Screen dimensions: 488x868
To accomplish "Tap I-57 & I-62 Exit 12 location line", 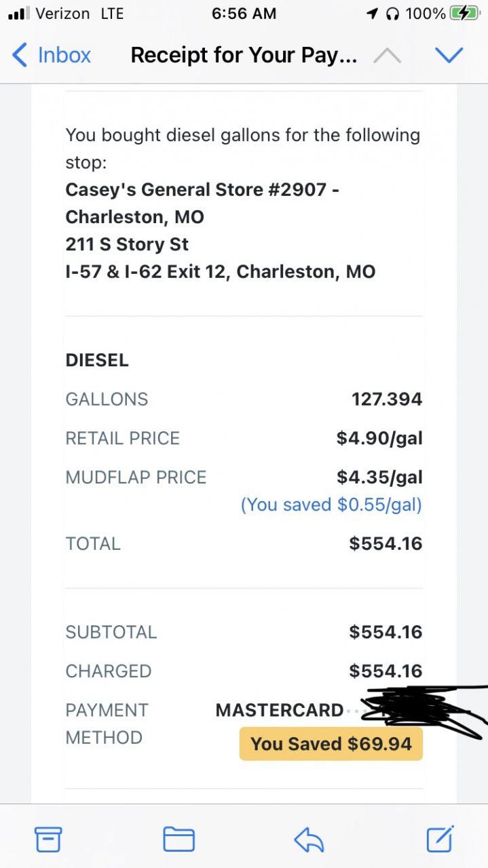I will pyautogui.click(x=221, y=272).
